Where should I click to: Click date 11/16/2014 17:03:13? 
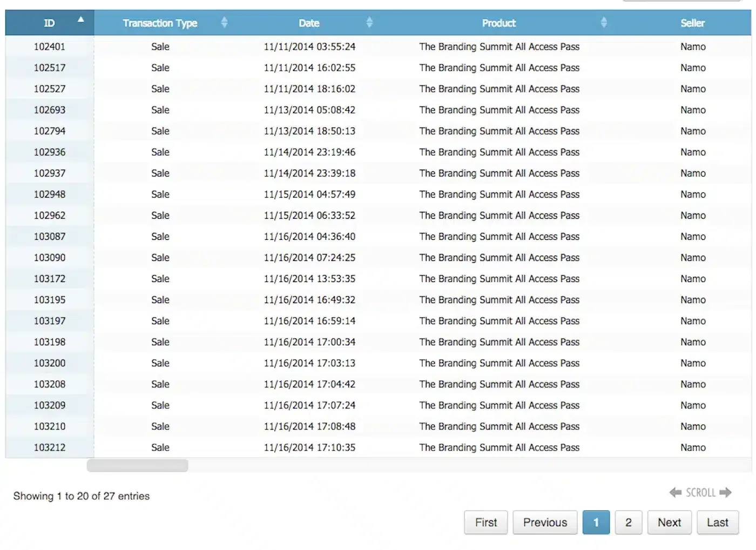point(309,363)
